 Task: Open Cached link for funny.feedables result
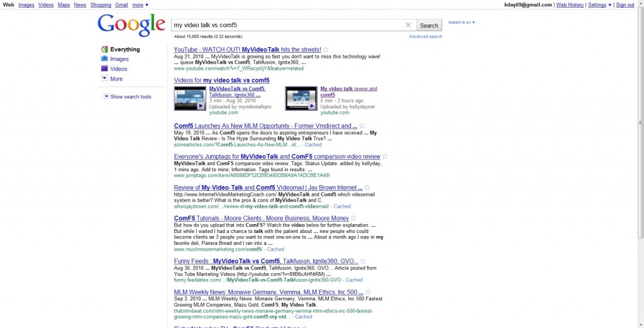tap(354, 280)
